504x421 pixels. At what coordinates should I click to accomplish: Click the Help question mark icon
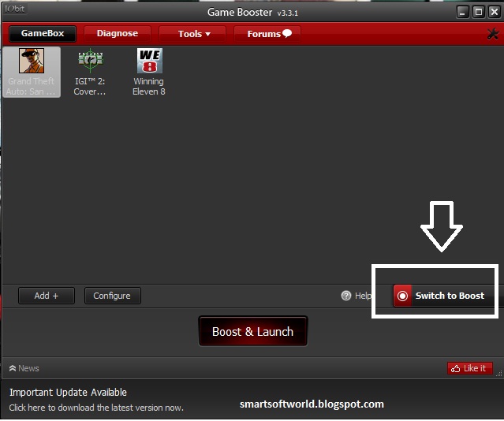point(346,296)
